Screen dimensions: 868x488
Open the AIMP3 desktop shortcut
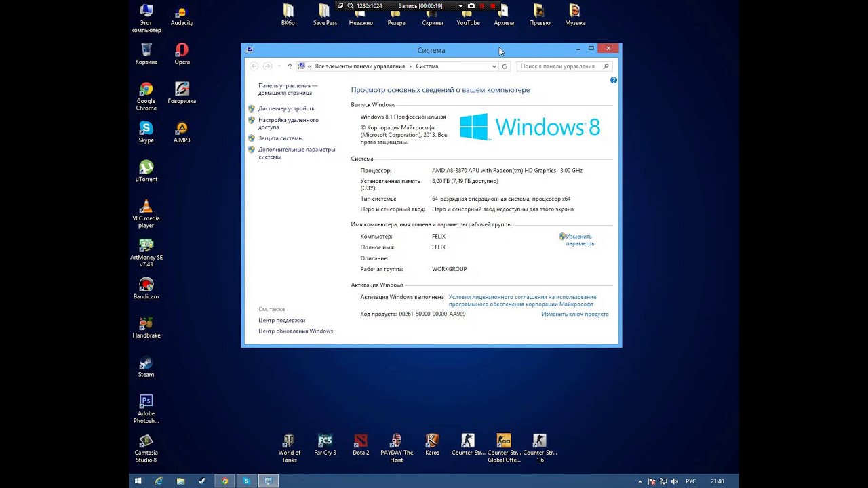(x=182, y=132)
